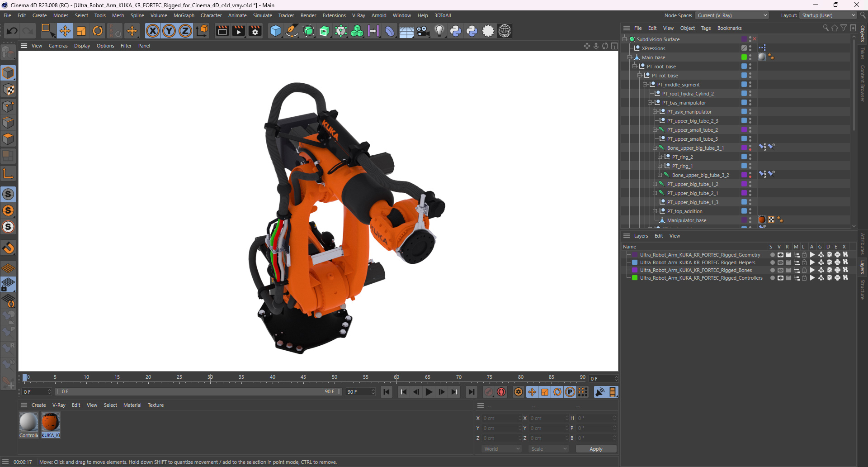Collapse PT_middle_sigment node
This screenshot has width=868, height=467.
[645, 85]
